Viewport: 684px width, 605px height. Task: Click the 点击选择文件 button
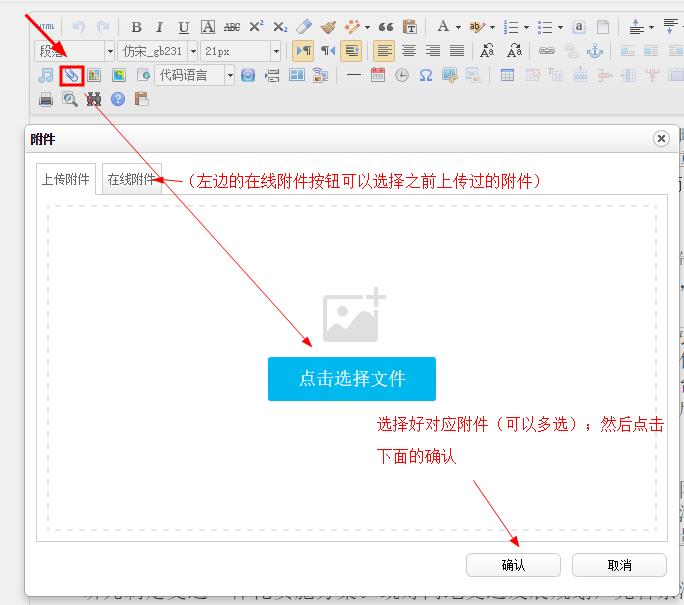(x=351, y=379)
